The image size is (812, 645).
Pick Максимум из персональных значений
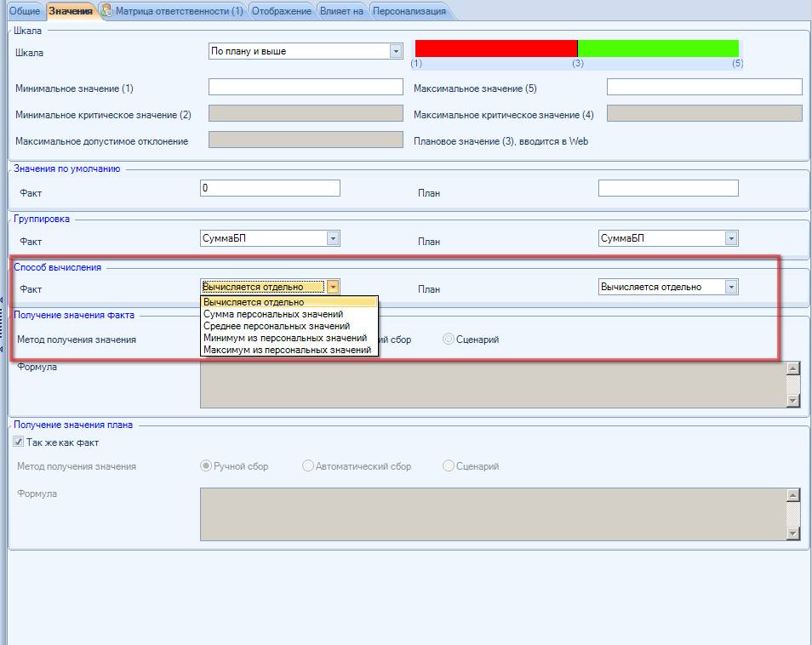289,350
